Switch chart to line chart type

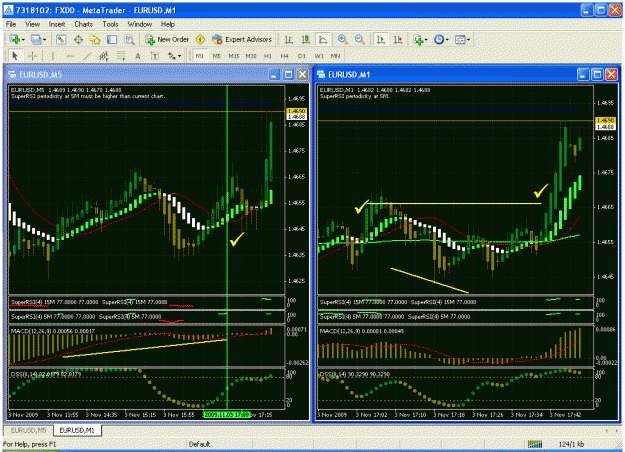(323, 39)
